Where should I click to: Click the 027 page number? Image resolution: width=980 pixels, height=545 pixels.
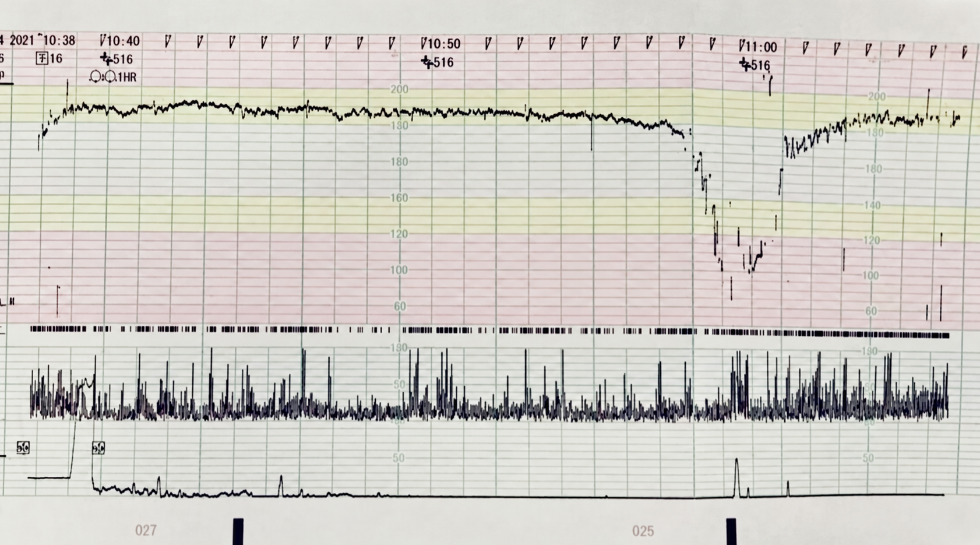[x=146, y=530]
